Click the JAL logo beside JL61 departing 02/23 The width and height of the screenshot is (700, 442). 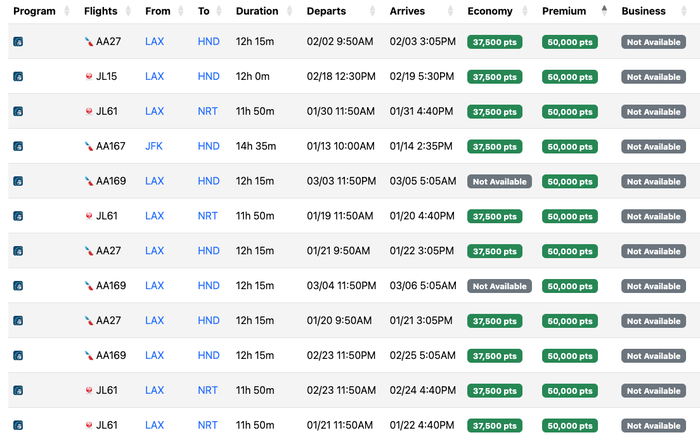click(89, 390)
